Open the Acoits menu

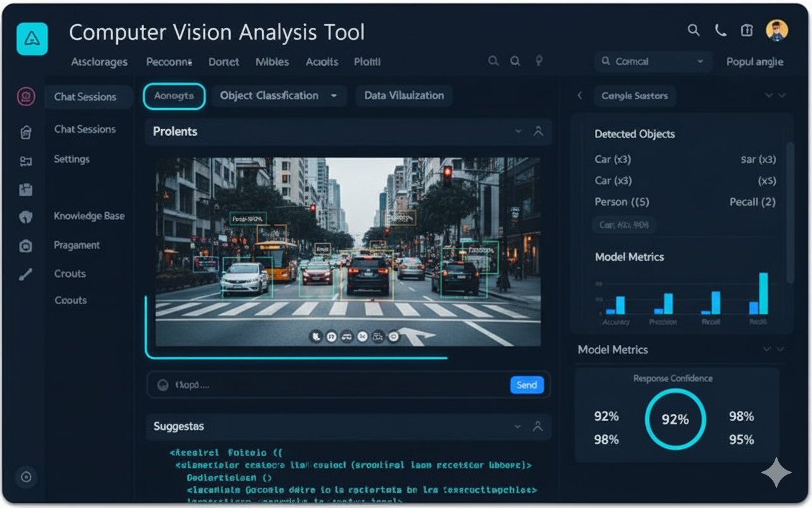[322, 62]
